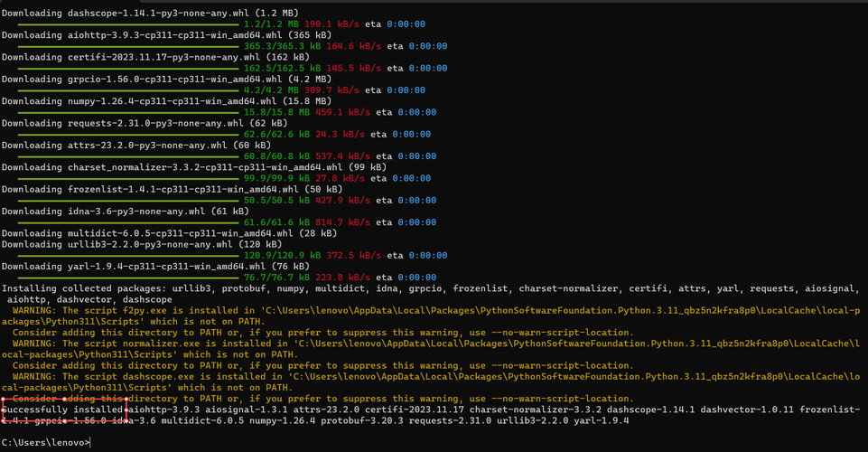The width and height of the screenshot is (868, 452).
Task: Click the Downloading urllib3-2.2.0 wheel line
Action: click(142, 244)
